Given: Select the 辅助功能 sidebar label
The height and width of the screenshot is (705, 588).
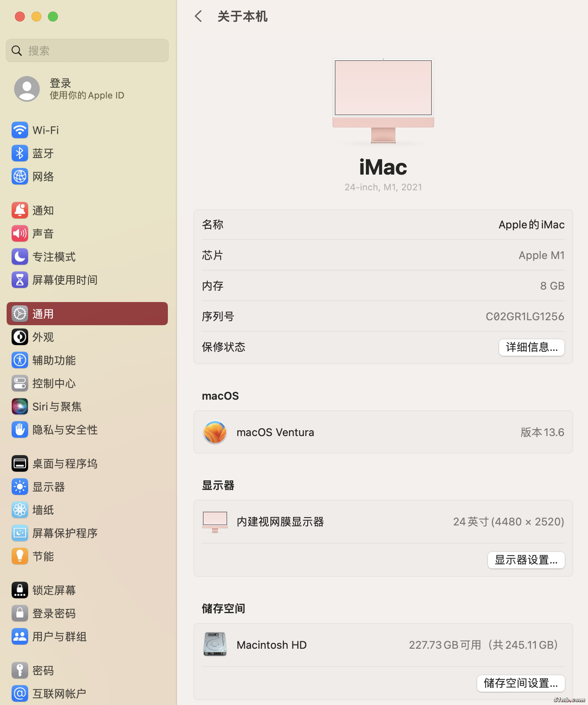Looking at the screenshot, I should [x=54, y=360].
